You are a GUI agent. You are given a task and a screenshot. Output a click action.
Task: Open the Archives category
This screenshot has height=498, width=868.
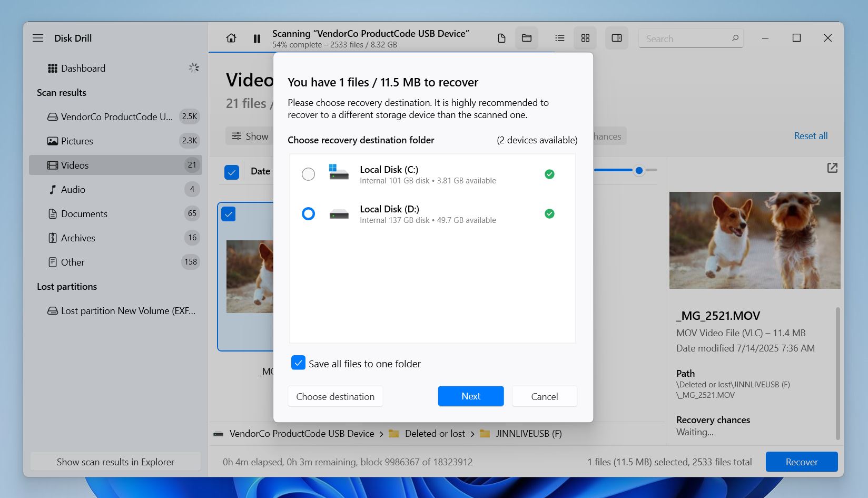[x=115, y=238]
